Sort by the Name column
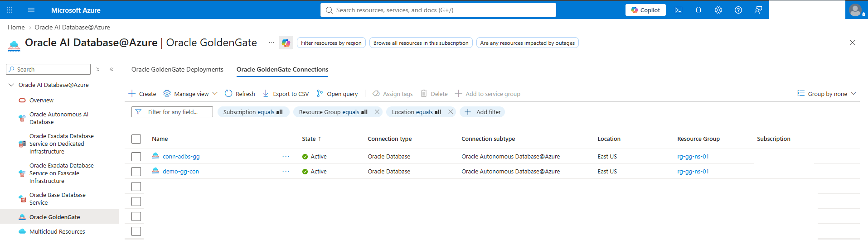Viewport: 868px width, 240px height. [160, 139]
